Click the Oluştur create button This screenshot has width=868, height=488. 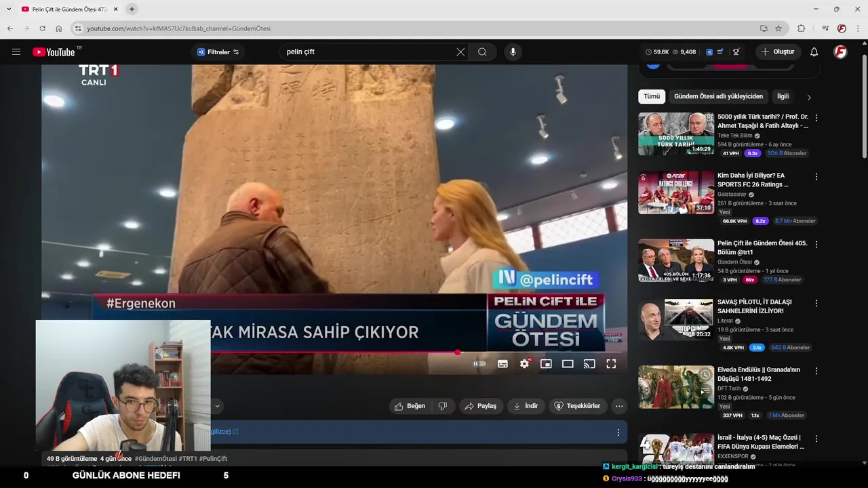pos(778,52)
